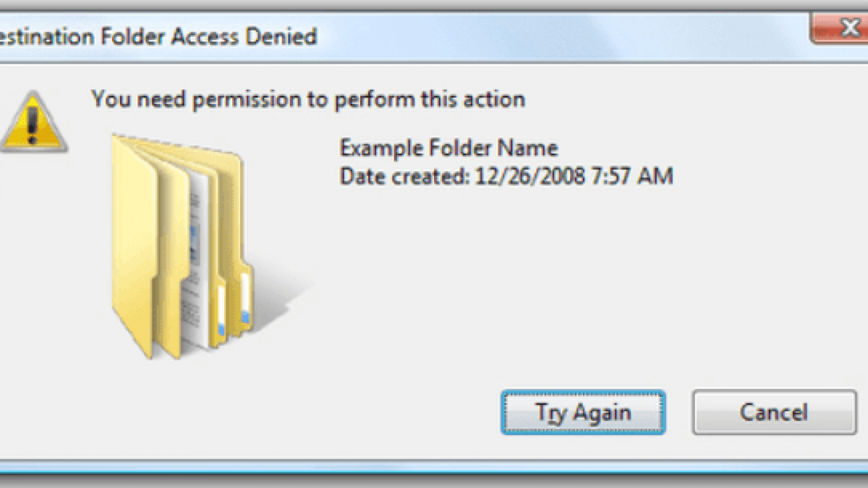Screen dimensions: 868x488
Task: Click the 'Date created:' label text
Action: (405, 176)
